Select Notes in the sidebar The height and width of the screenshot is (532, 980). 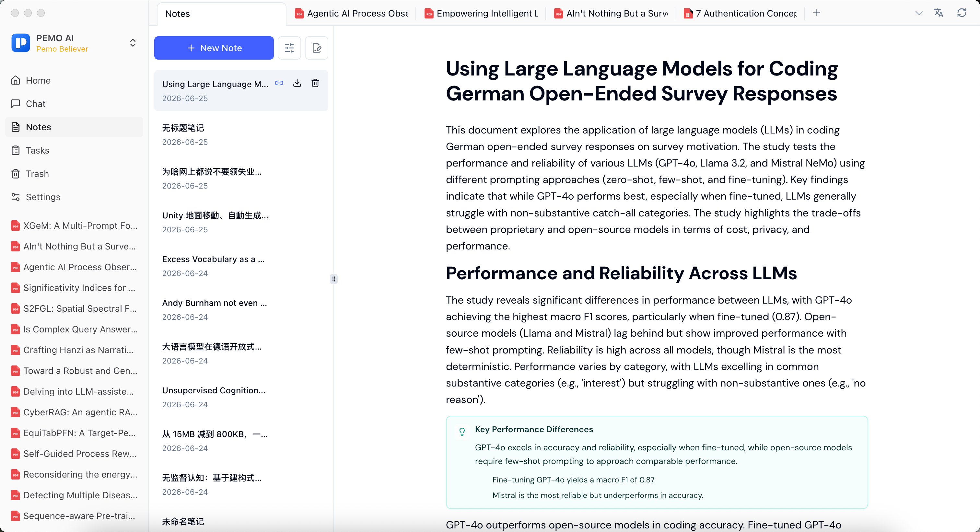pos(74,127)
